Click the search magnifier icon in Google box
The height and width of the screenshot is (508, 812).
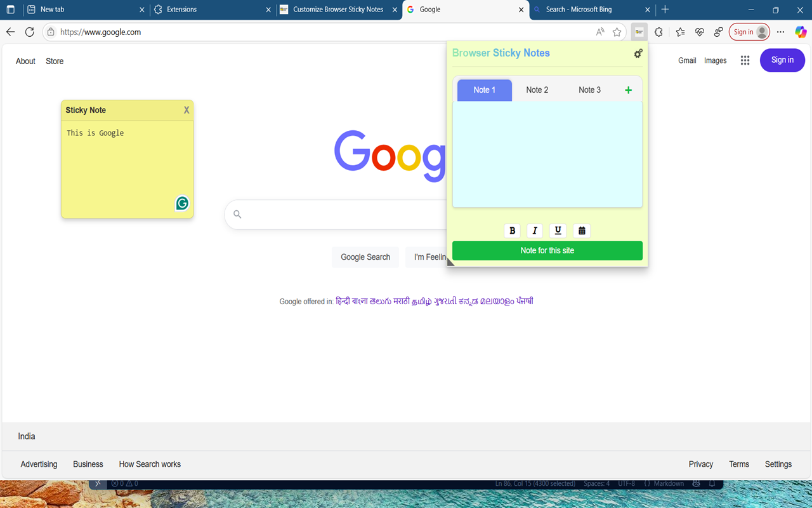pos(237,215)
